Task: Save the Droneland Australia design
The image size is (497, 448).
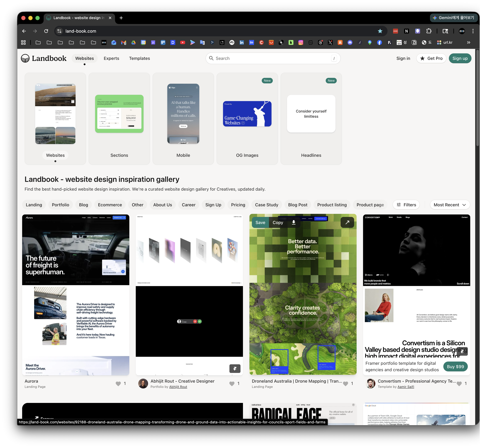Action: [260, 222]
